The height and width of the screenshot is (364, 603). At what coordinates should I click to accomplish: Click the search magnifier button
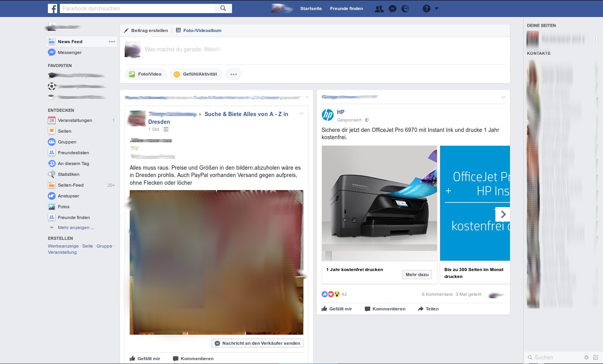tap(223, 8)
